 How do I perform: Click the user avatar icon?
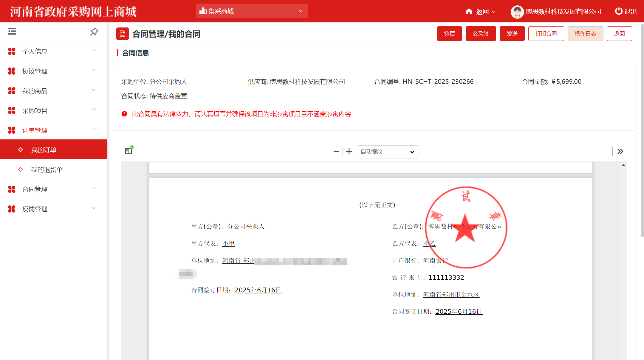point(517,12)
